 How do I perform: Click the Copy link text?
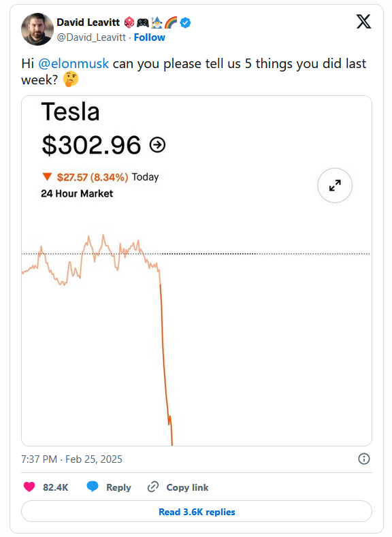pyautogui.click(x=187, y=487)
